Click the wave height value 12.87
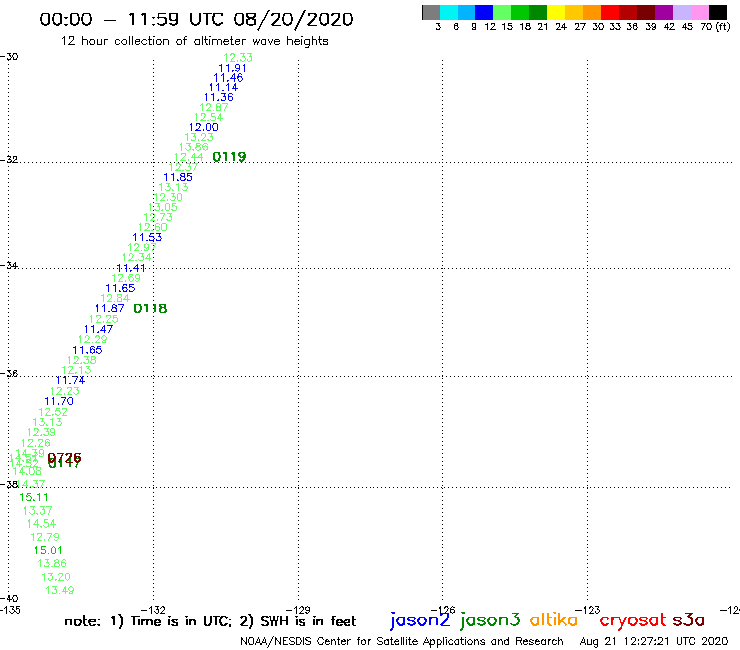Image resolution: width=740 pixels, height=650 pixels. 214,107
